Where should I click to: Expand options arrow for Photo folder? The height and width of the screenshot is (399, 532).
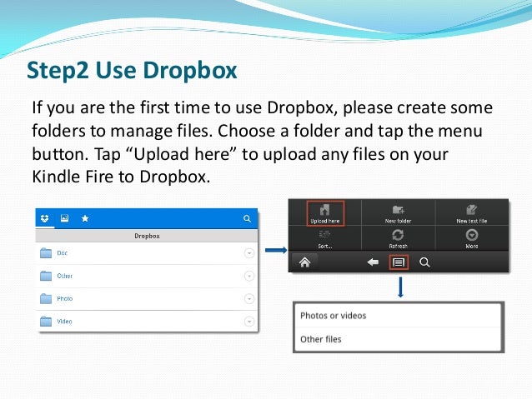[x=249, y=299]
